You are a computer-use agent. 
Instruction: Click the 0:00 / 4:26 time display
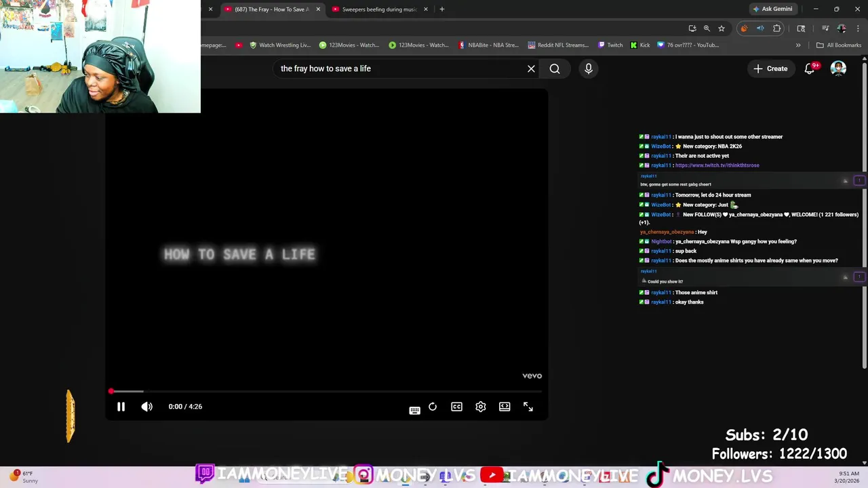click(x=185, y=407)
